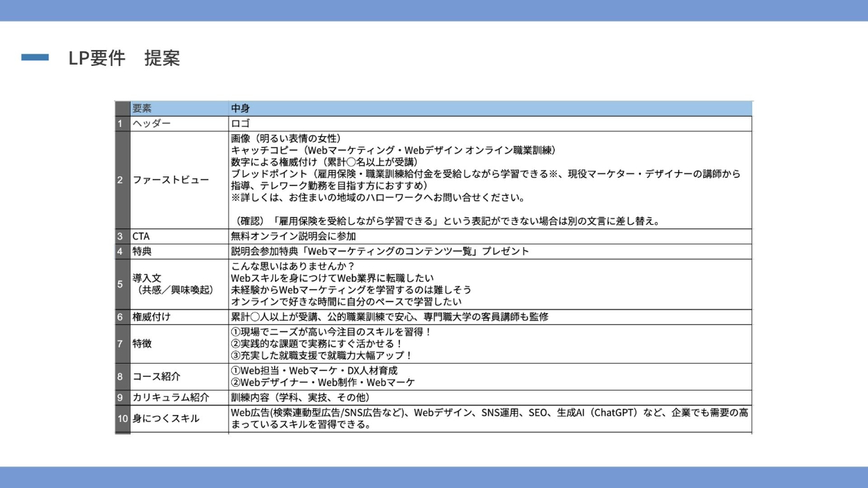868x488 pixels.
Task: Select the "コース紹介" cell in row 8
Action: [x=178, y=376]
